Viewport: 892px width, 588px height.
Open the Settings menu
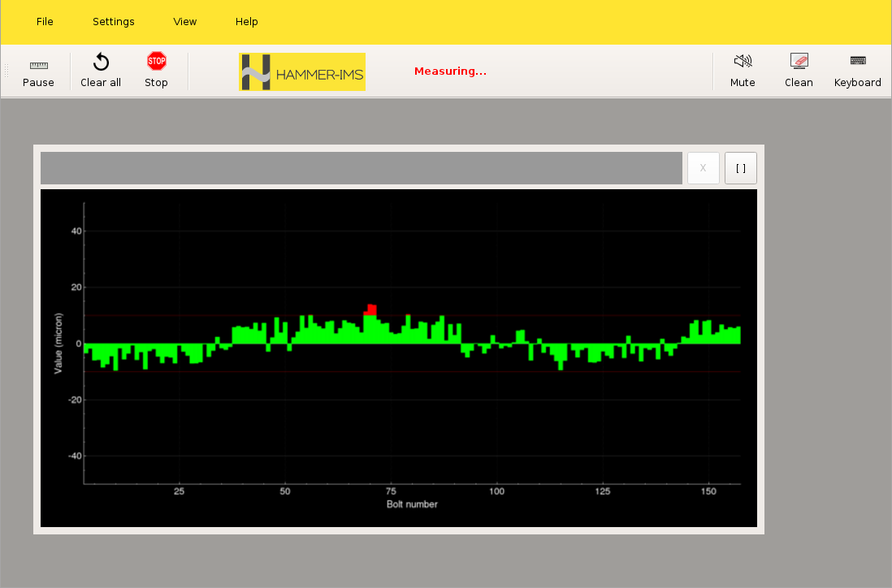pos(114,22)
